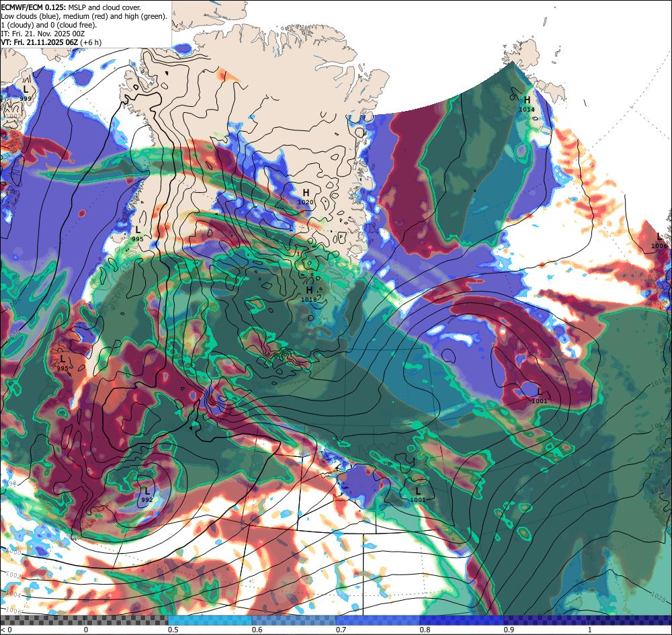The height and width of the screenshot is (635, 672).
Task: Click the '1' colorbar label
Action: [x=590, y=630]
